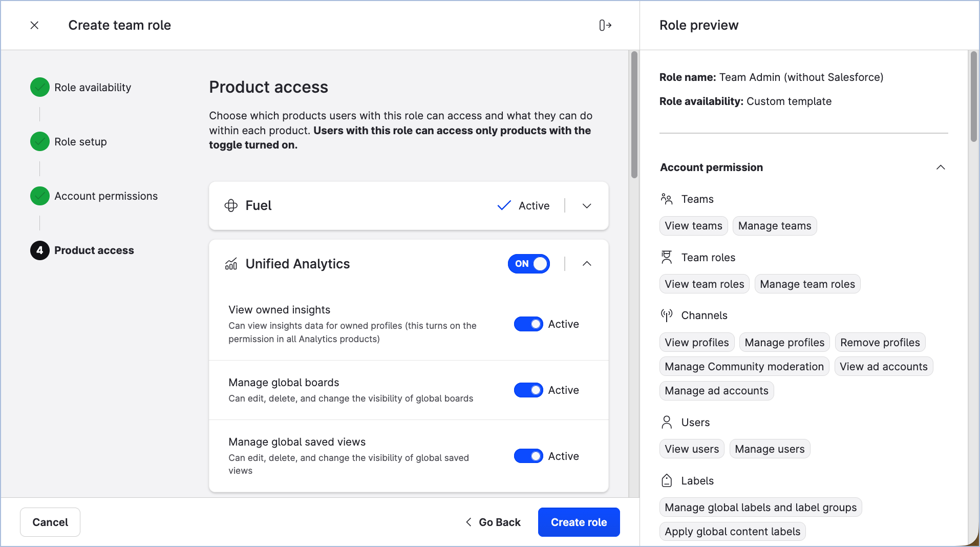Click the Unified Analytics chart icon
This screenshot has width=980, height=547.
(231, 264)
